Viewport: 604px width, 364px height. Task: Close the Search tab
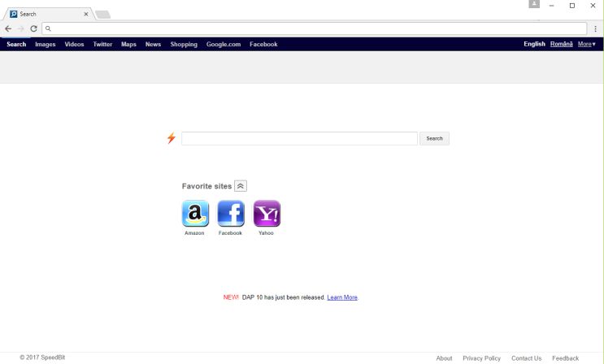tap(86, 14)
